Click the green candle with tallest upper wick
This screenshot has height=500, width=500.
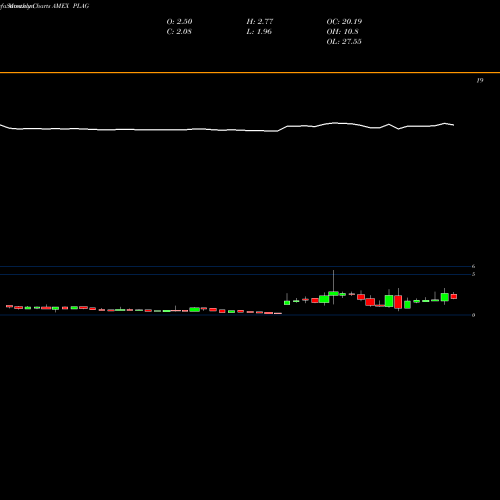coord(333,293)
